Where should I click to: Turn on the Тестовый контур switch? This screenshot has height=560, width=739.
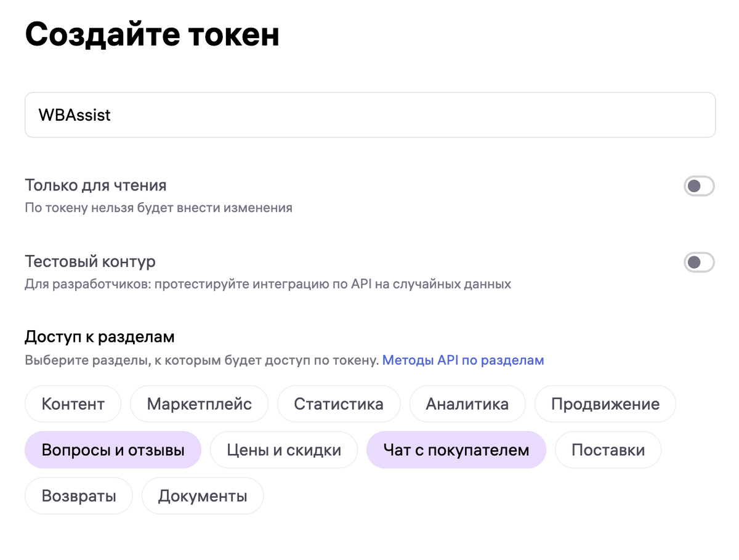point(699,262)
